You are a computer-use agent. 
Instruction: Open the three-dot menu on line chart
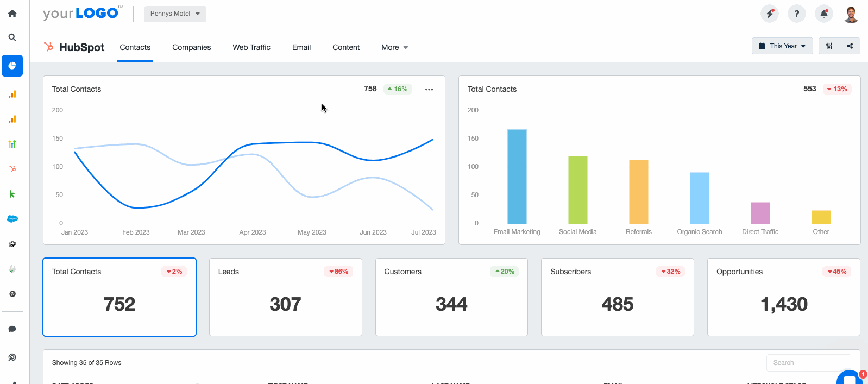click(x=429, y=90)
